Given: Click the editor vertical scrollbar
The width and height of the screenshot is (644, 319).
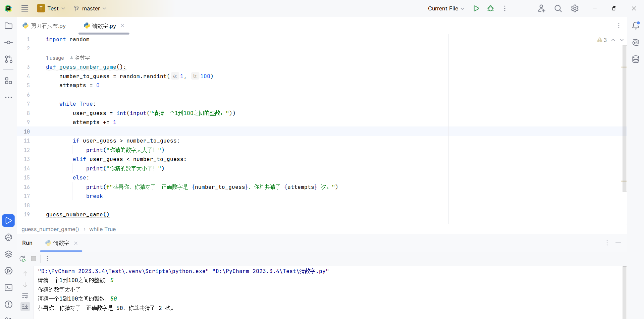Looking at the screenshot, I should [624, 117].
